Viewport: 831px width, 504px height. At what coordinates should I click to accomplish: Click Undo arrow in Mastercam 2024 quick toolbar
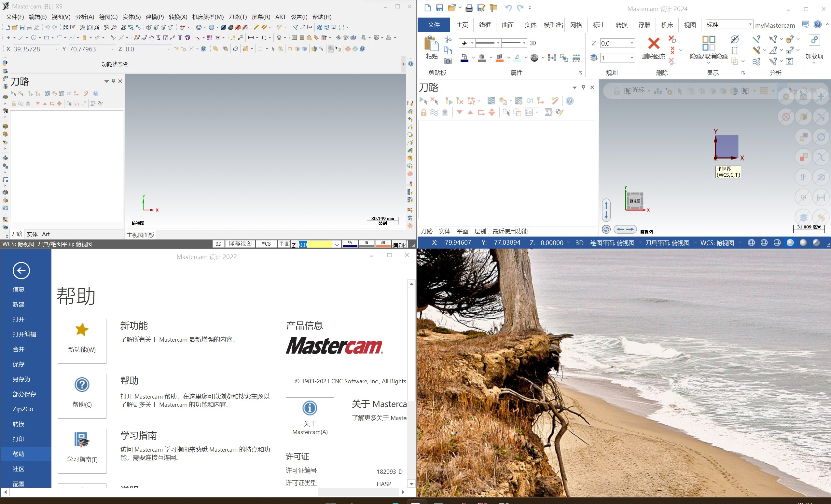508,8
